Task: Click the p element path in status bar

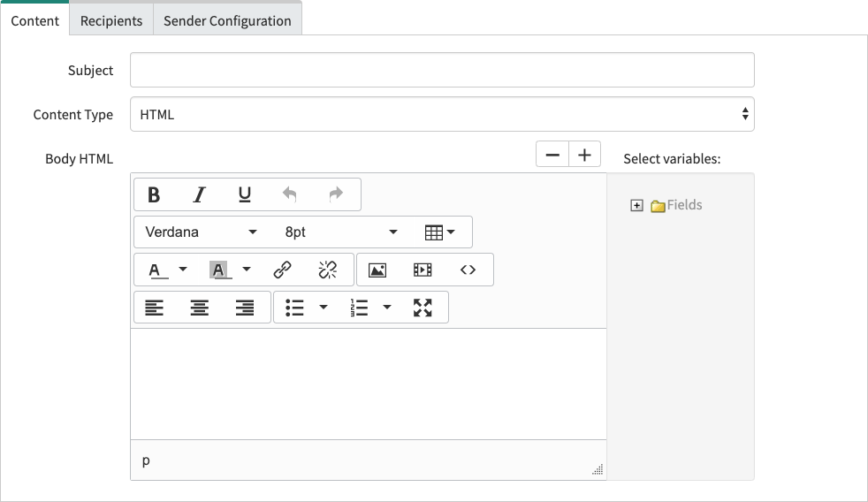Action: pyautogui.click(x=146, y=460)
